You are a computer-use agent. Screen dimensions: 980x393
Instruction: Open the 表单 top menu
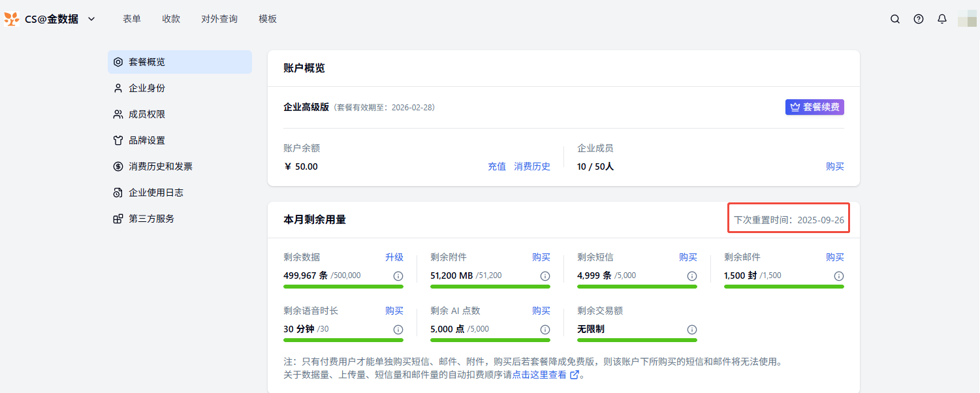(132, 19)
